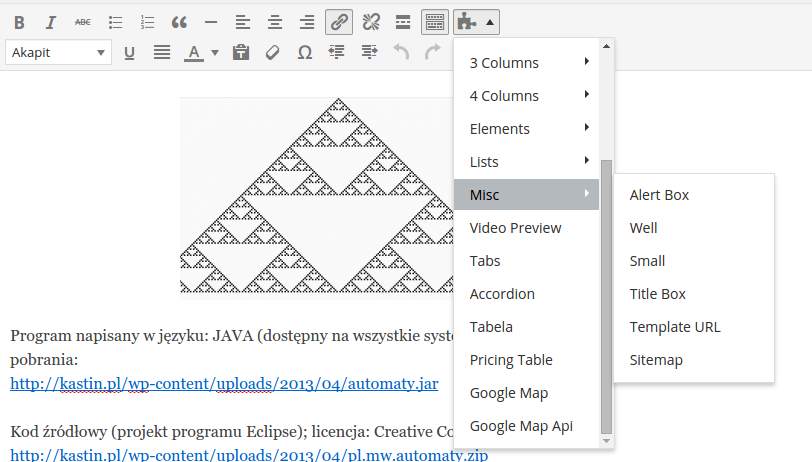Open the automaty.jar download link
This screenshot has width=812, height=462.
point(224,384)
